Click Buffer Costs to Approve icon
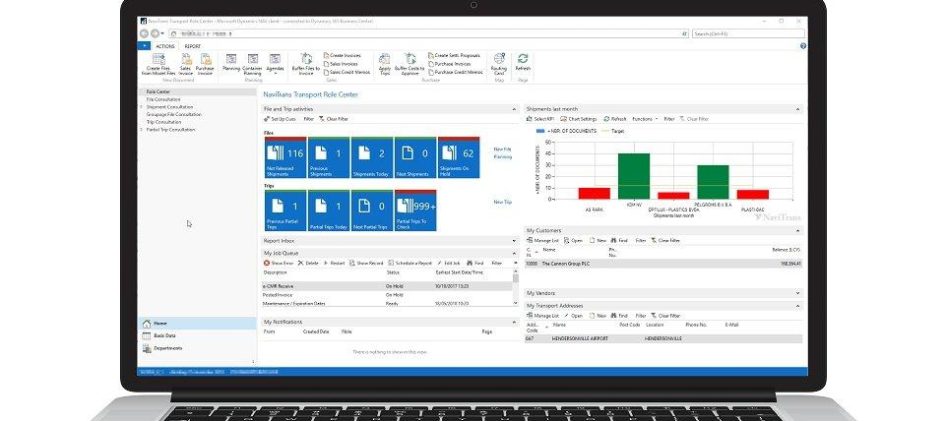The width and height of the screenshot is (945, 421). 410,64
